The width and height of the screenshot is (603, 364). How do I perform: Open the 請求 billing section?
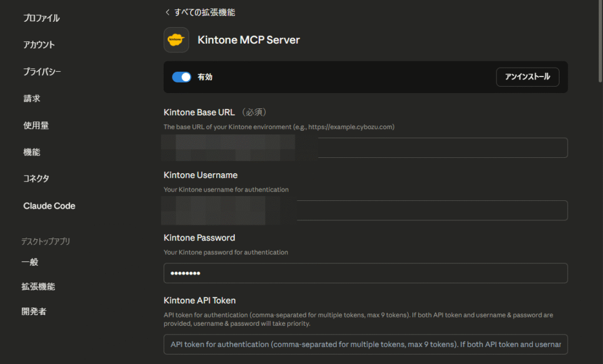click(32, 98)
